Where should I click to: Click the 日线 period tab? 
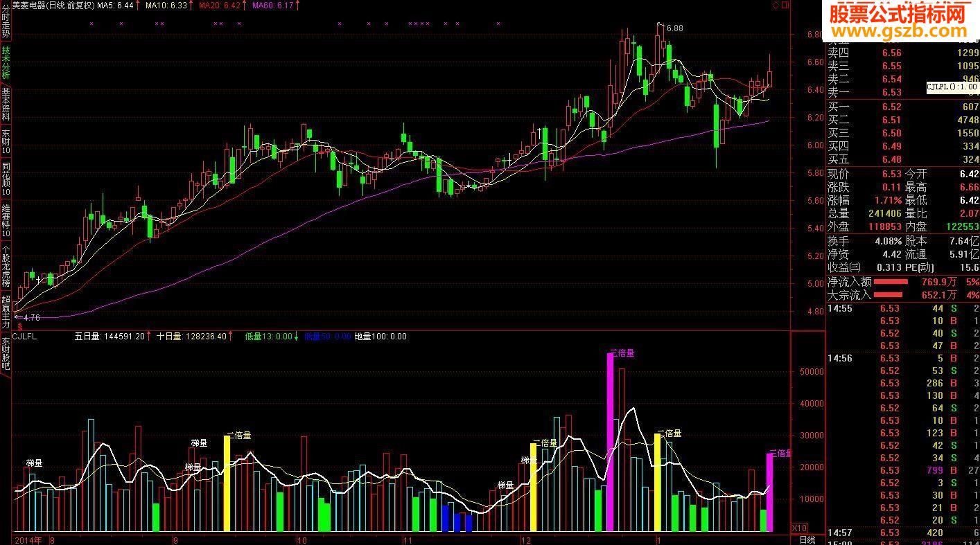pos(807,539)
